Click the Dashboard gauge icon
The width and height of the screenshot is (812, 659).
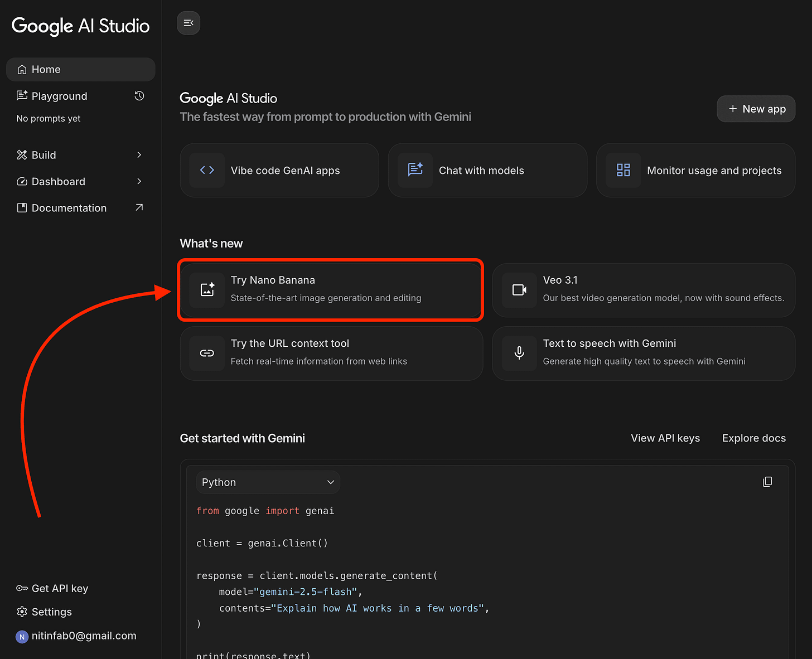coord(22,182)
